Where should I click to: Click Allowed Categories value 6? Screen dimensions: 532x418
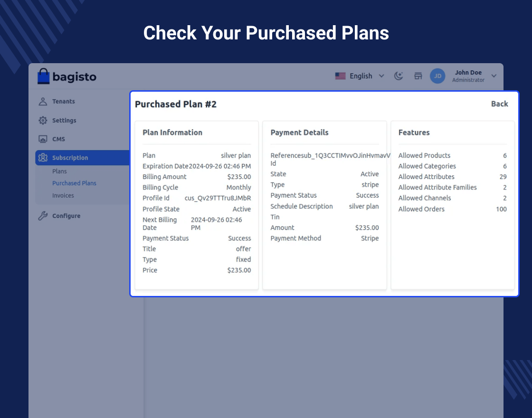505,166
